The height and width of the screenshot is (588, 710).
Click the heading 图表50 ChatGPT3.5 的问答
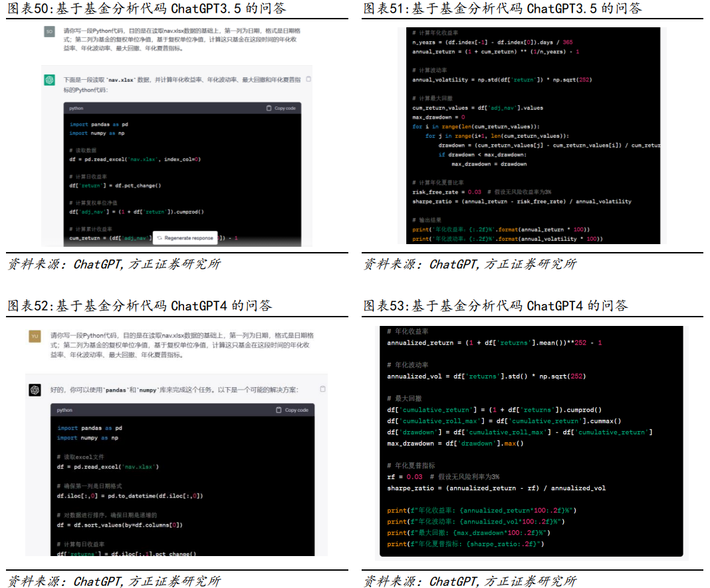(147, 8)
